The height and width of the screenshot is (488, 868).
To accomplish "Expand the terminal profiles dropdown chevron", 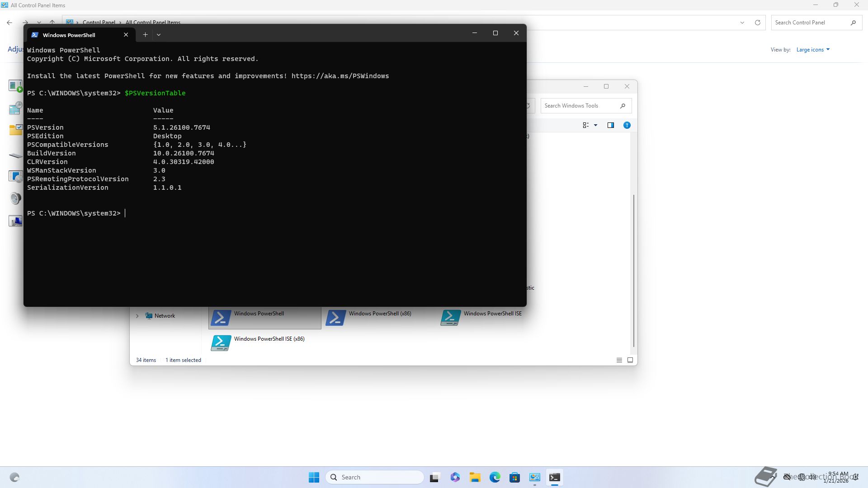I will click(x=159, y=35).
